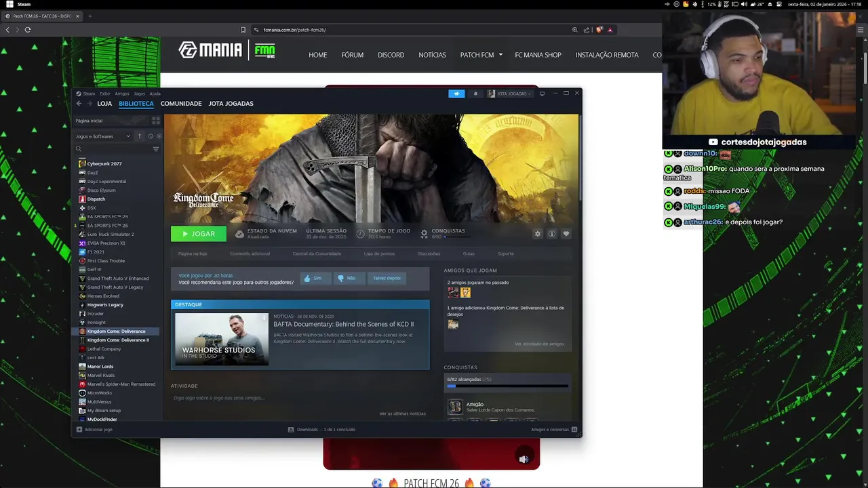Open game settings gear icon
This screenshot has height=488, width=868.
coord(538,234)
